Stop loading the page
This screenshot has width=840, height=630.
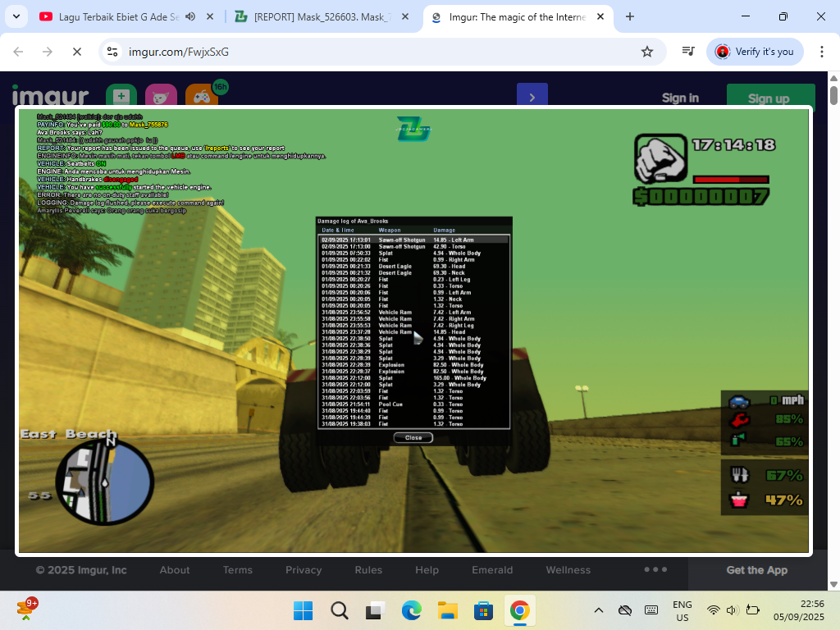point(76,52)
